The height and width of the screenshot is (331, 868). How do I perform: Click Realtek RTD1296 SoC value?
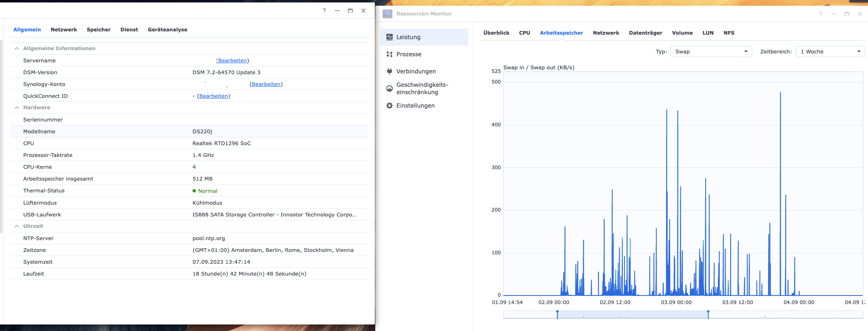point(221,143)
